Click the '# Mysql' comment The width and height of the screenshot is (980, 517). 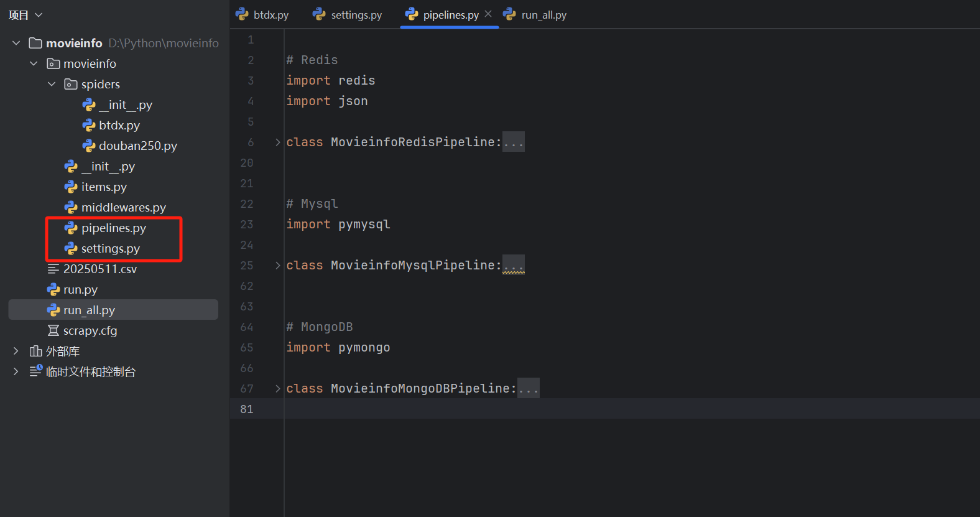pyautogui.click(x=312, y=203)
